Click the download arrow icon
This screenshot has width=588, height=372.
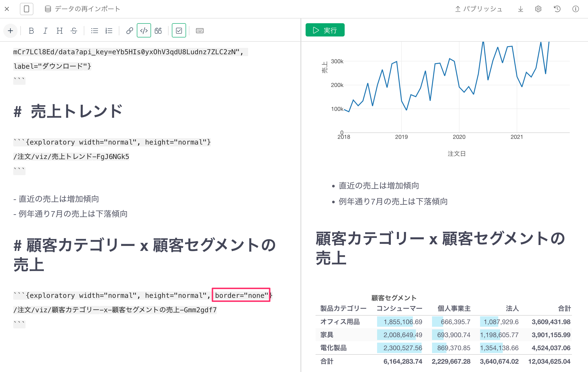(521, 9)
